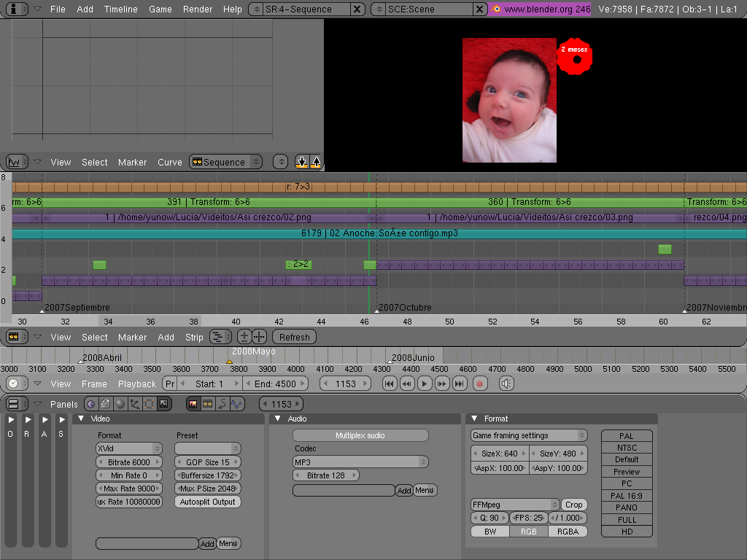This screenshot has width=747, height=560.
Task: Click the record button in timeline controls
Action: coord(479,384)
